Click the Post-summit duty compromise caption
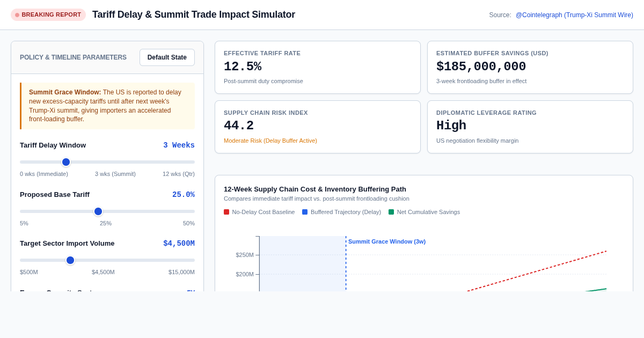 [264, 81]
